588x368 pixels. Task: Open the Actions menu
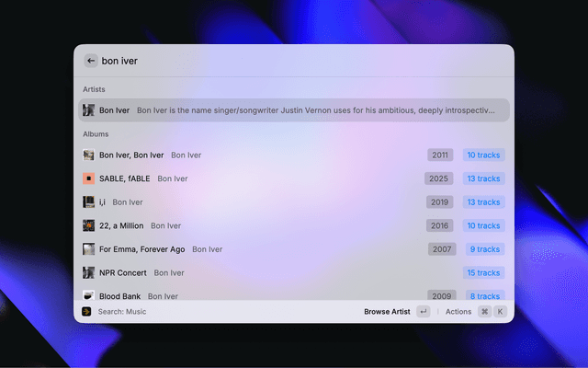coord(458,312)
